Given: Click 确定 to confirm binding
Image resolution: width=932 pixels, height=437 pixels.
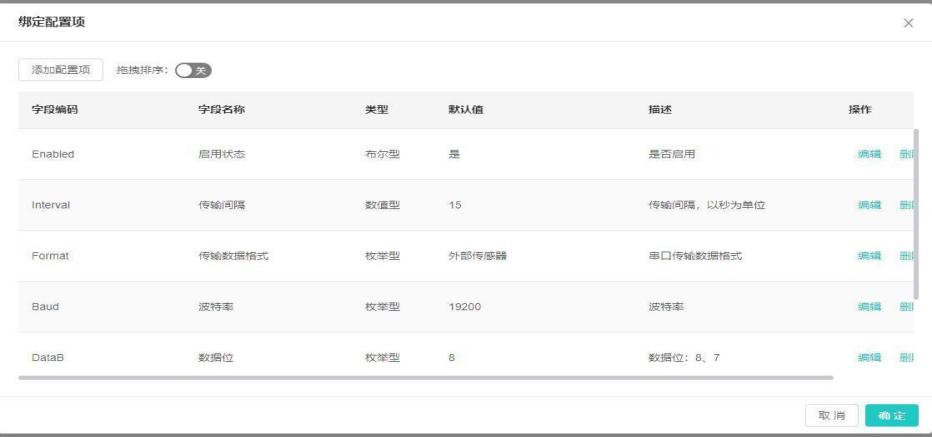Looking at the screenshot, I should [x=891, y=415].
